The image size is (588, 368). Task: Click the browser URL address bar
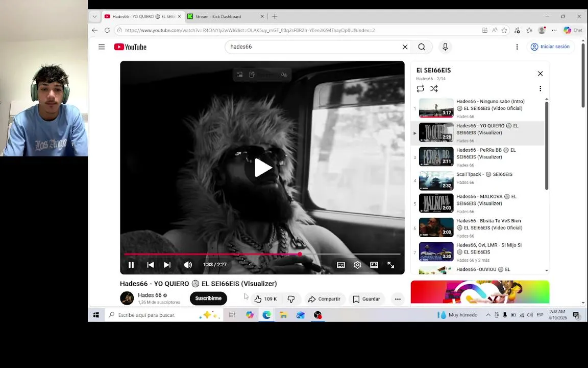click(x=250, y=30)
